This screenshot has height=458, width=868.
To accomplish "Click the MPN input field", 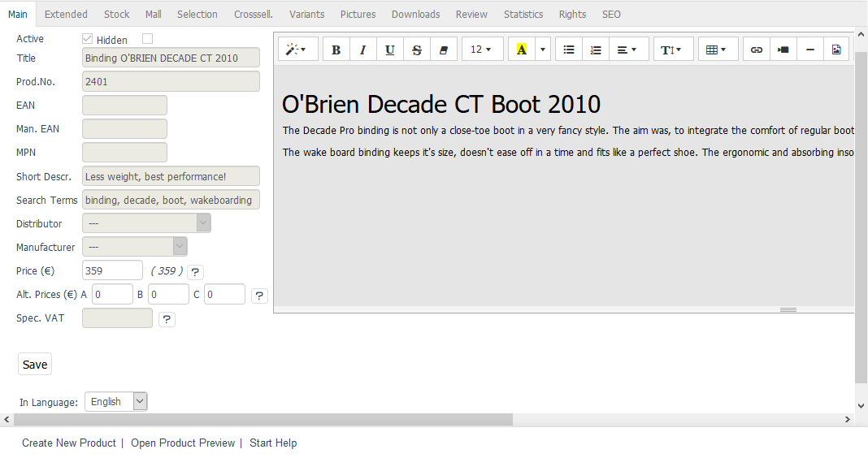I will click(x=124, y=152).
